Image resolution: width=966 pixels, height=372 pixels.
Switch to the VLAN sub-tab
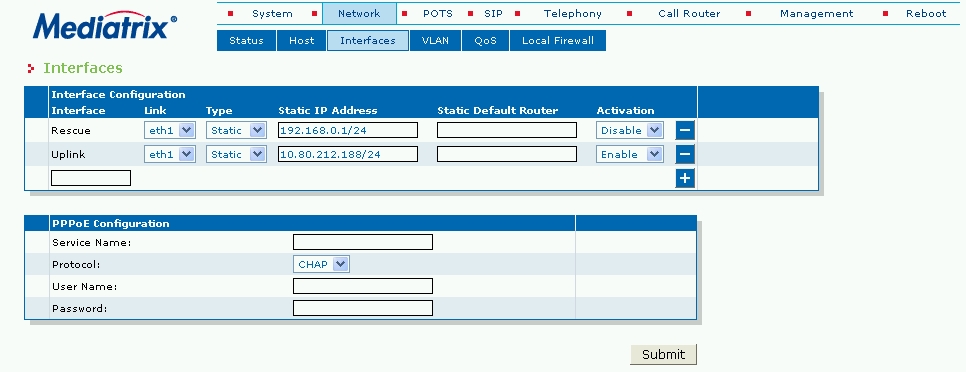click(x=436, y=41)
